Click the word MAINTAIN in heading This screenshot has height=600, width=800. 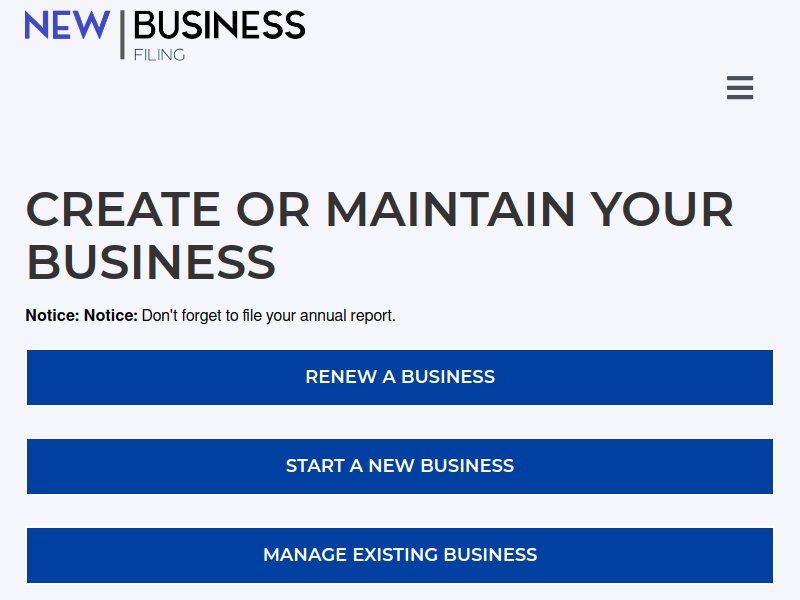coord(451,209)
